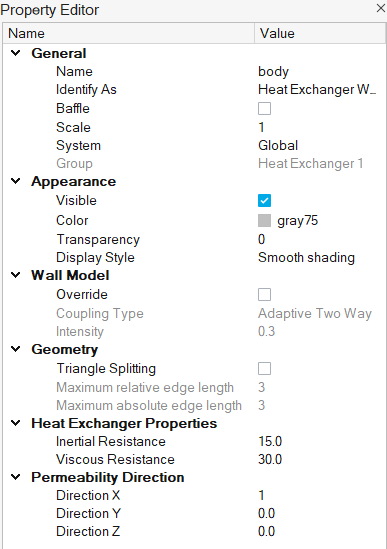Collapse Permeability Direction section
Screen dimensions: 387x549
[x=16, y=477]
